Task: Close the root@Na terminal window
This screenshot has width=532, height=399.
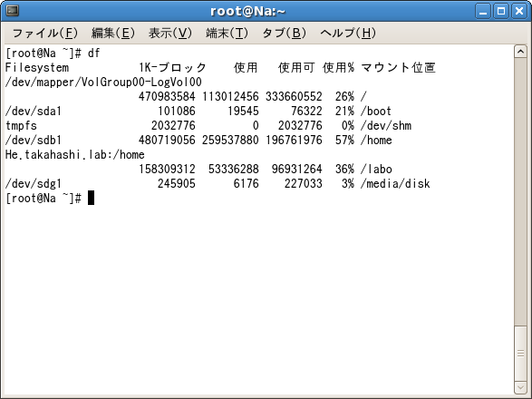Action: (519, 11)
